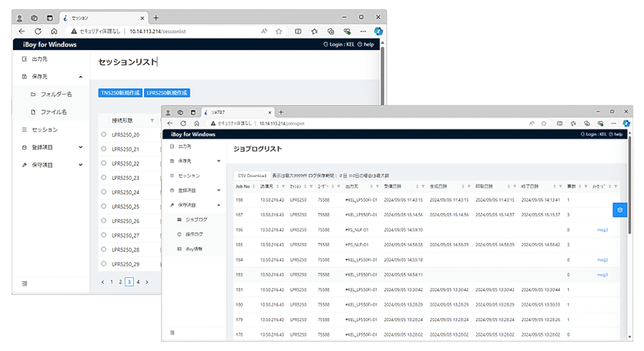Viewport: 644px width, 351px height.
Task: Collapse sidebar in the session list window
Action: coord(24,284)
